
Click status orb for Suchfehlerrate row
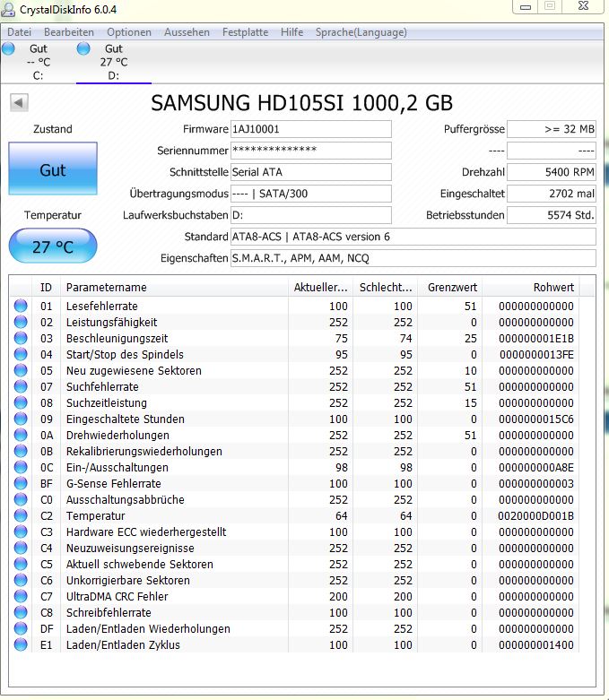pos(21,386)
